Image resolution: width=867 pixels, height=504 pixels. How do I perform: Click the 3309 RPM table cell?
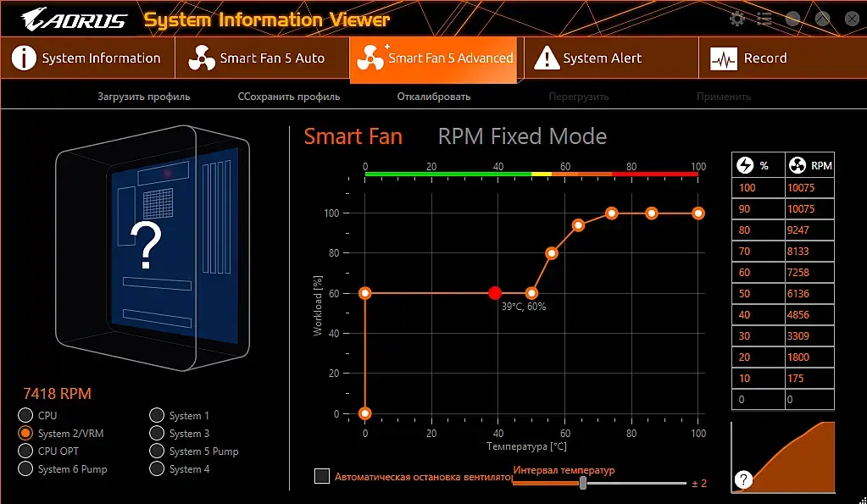pyautogui.click(x=809, y=336)
